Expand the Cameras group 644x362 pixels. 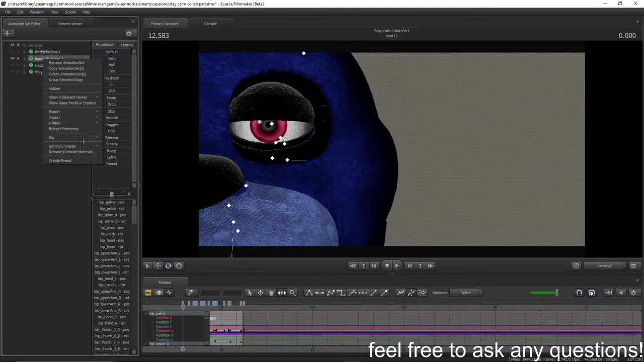[25, 45]
